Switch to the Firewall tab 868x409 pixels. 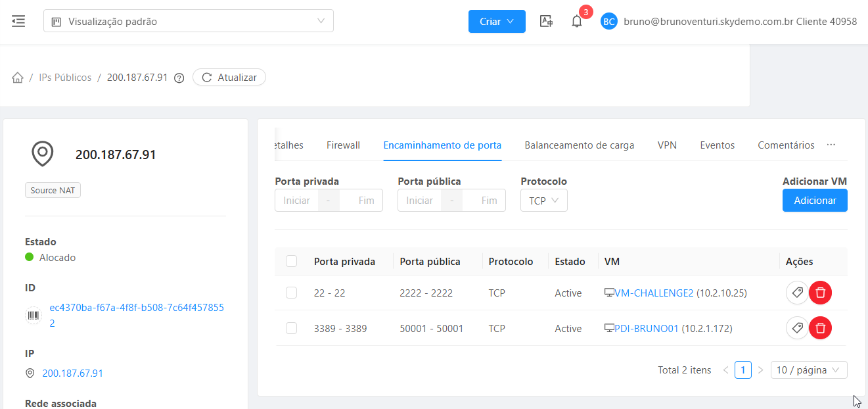click(343, 145)
